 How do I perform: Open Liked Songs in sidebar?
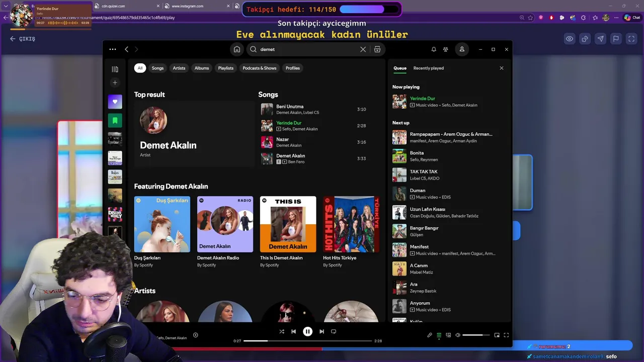[x=115, y=102]
